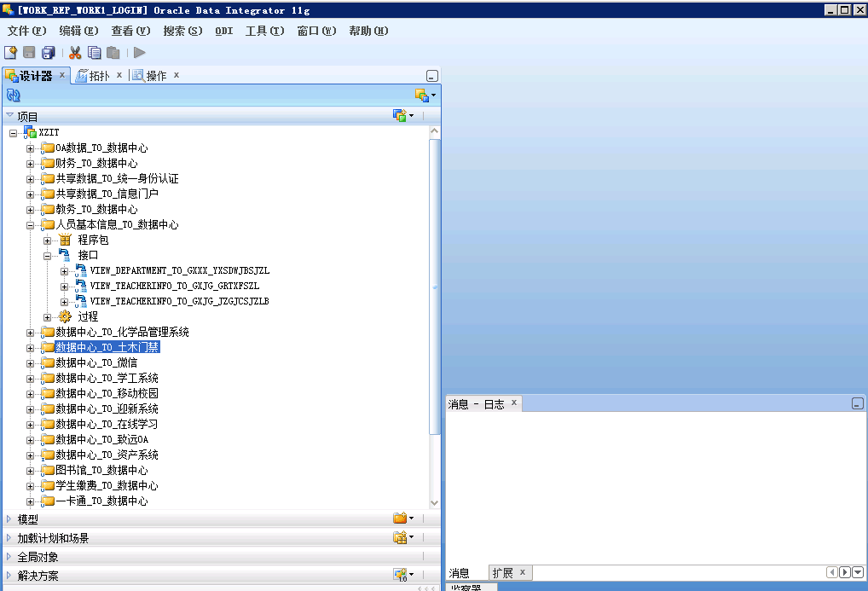The height and width of the screenshot is (591, 868).
Task: Click the tab list dropdown arrow in log panel
Action: pos(858,572)
